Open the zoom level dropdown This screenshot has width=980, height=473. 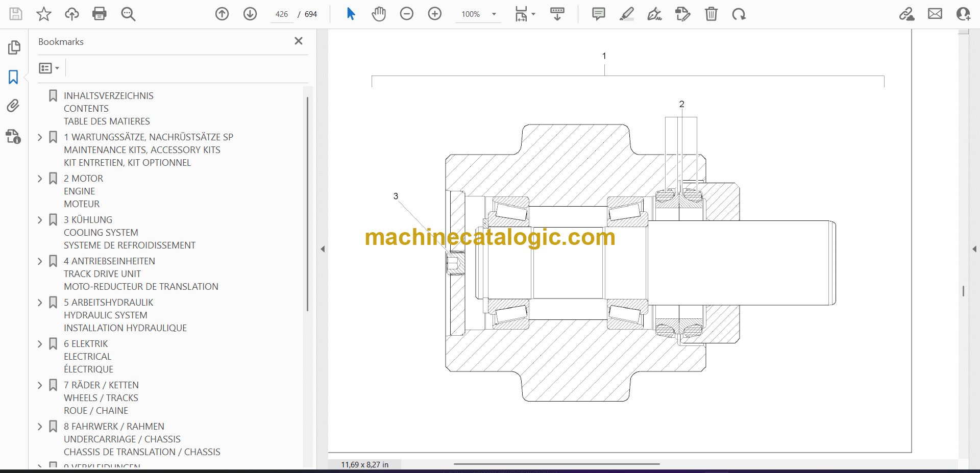pyautogui.click(x=494, y=14)
